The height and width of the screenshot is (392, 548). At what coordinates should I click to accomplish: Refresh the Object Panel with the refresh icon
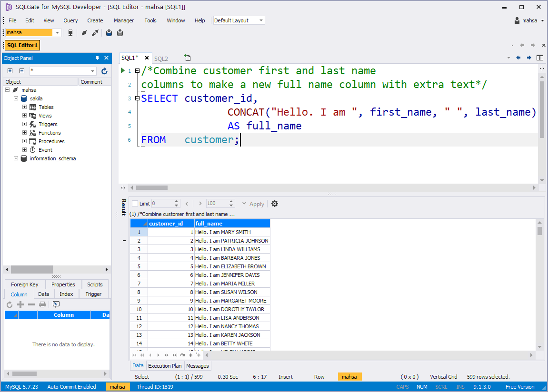(x=104, y=70)
